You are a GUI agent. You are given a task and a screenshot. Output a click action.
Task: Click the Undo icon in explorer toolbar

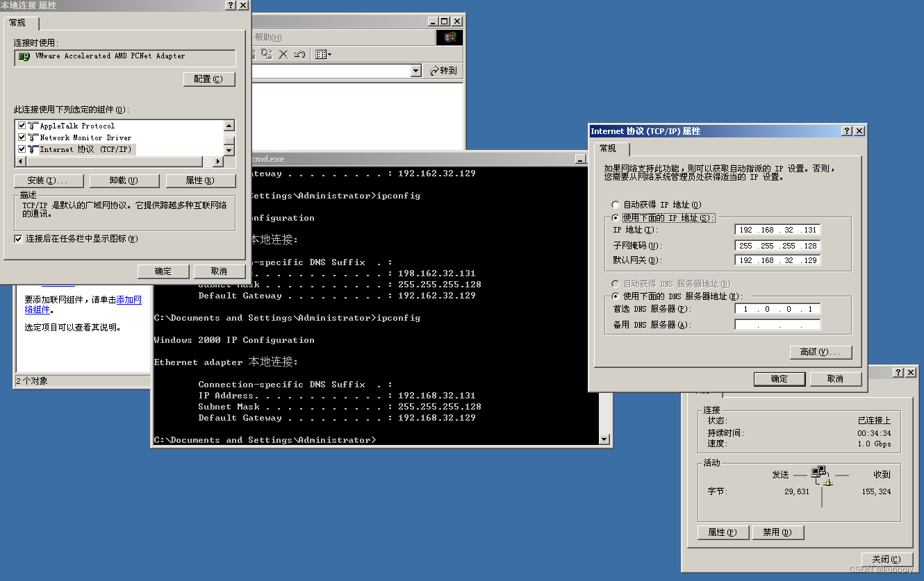click(x=299, y=54)
